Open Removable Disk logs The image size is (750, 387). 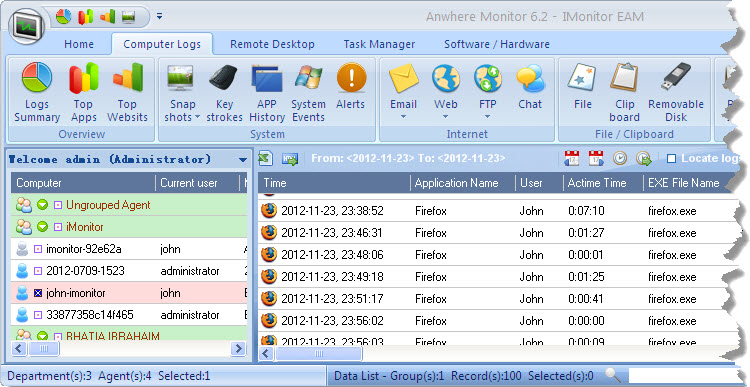676,92
